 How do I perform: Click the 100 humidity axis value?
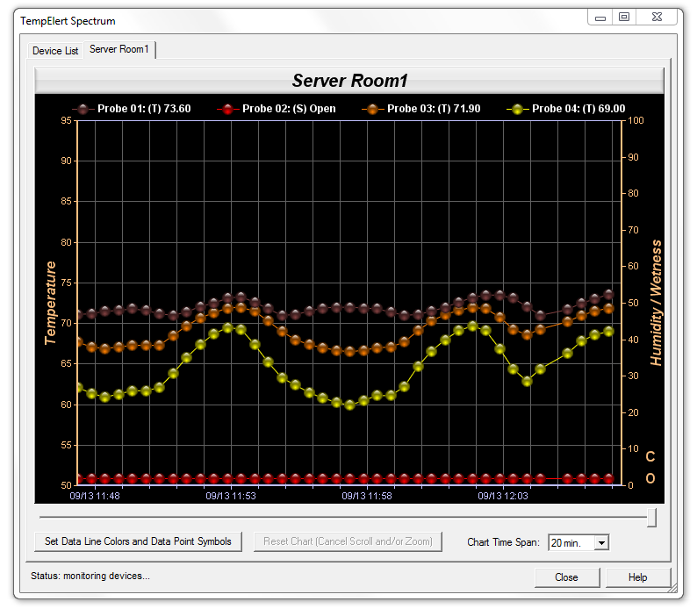click(x=636, y=120)
